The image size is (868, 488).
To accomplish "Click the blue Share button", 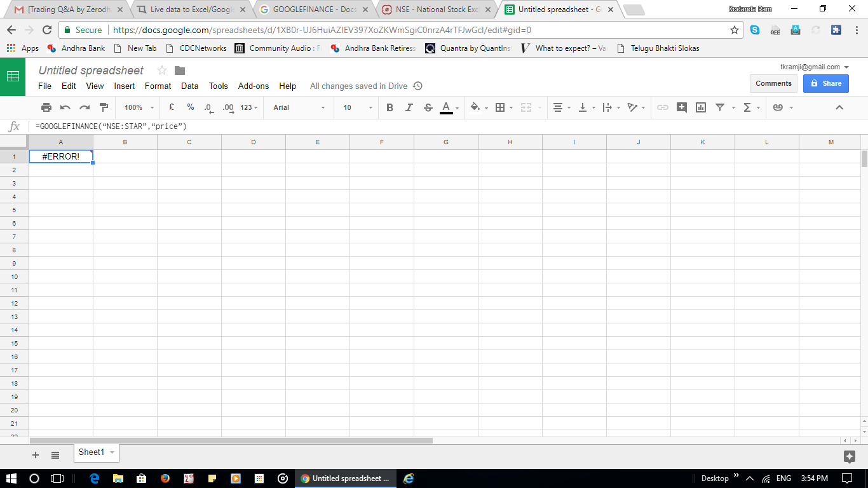I will point(826,83).
